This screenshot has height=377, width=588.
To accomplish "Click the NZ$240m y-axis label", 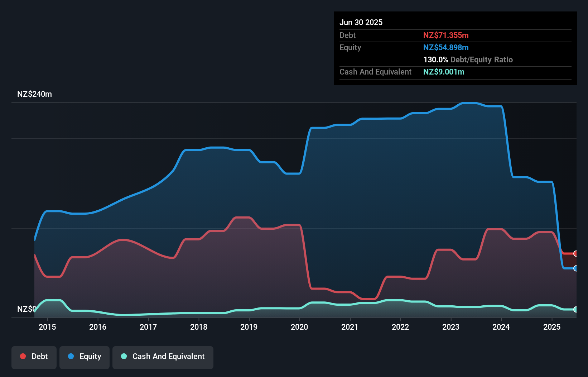I will pos(35,94).
